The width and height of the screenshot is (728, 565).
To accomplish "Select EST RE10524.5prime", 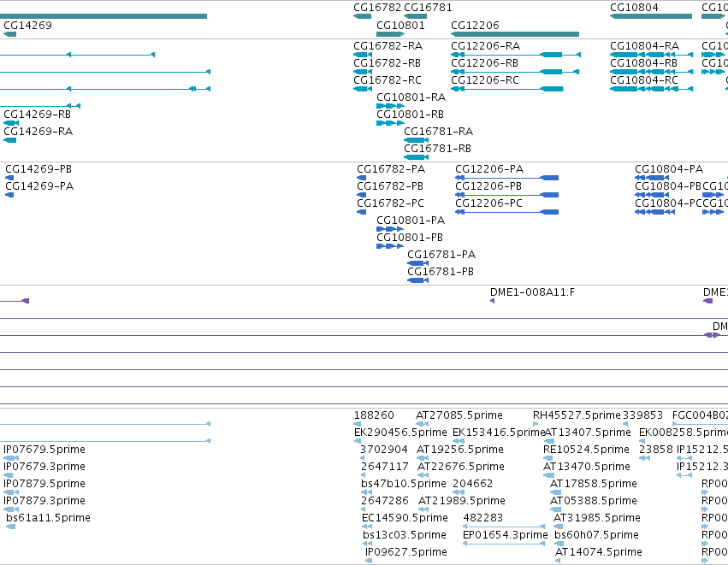I will (586, 450).
